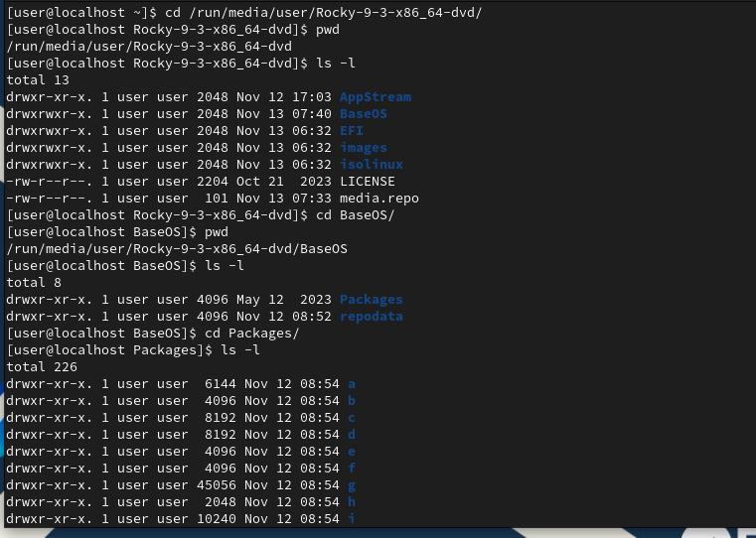Click the isolinux directory name
The height and width of the screenshot is (538, 756).
(372, 165)
